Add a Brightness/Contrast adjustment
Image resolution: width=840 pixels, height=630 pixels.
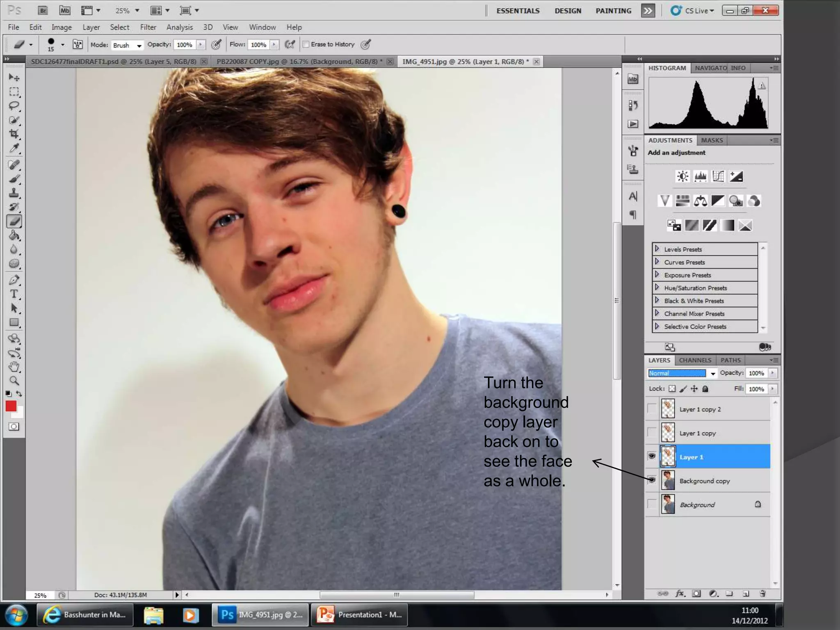click(682, 177)
